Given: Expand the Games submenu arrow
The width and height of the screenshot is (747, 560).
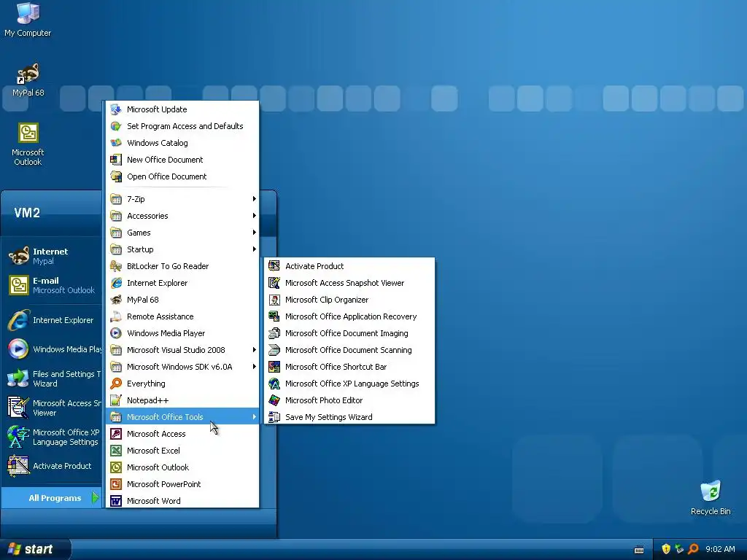Looking at the screenshot, I should pyautogui.click(x=255, y=233).
